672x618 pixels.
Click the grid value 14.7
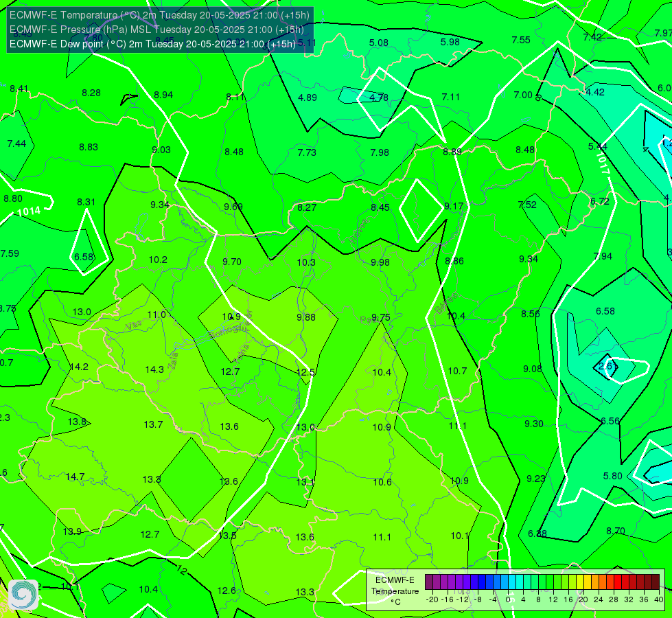point(75,477)
